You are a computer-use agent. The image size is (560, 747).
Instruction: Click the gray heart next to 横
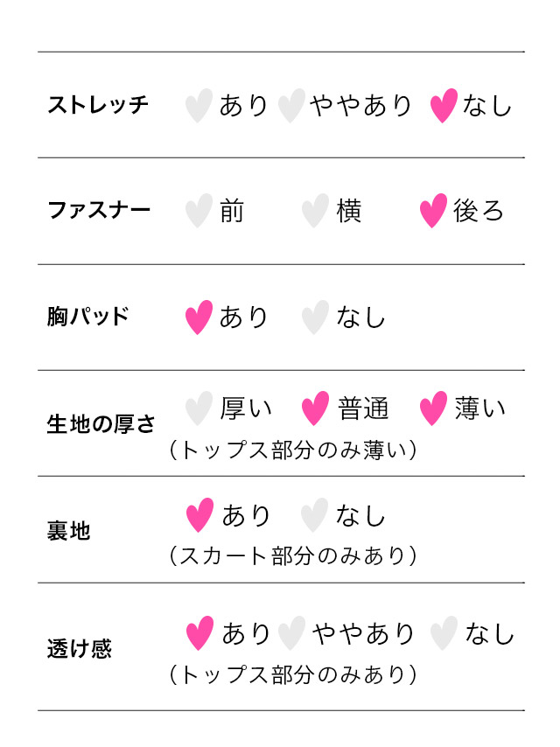(315, 211)
